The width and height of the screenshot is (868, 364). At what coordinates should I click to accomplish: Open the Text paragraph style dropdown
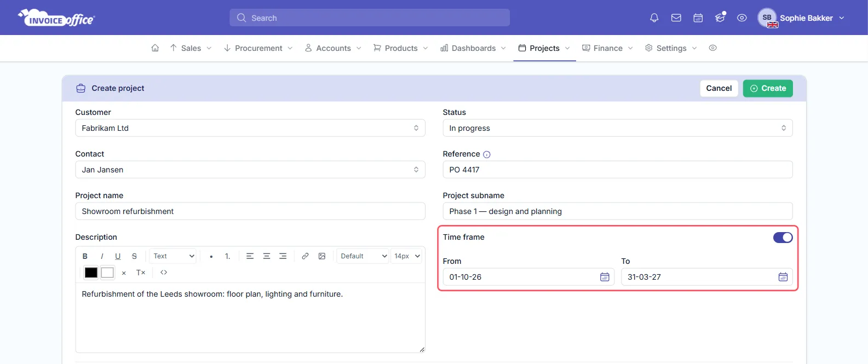(173, 256)
